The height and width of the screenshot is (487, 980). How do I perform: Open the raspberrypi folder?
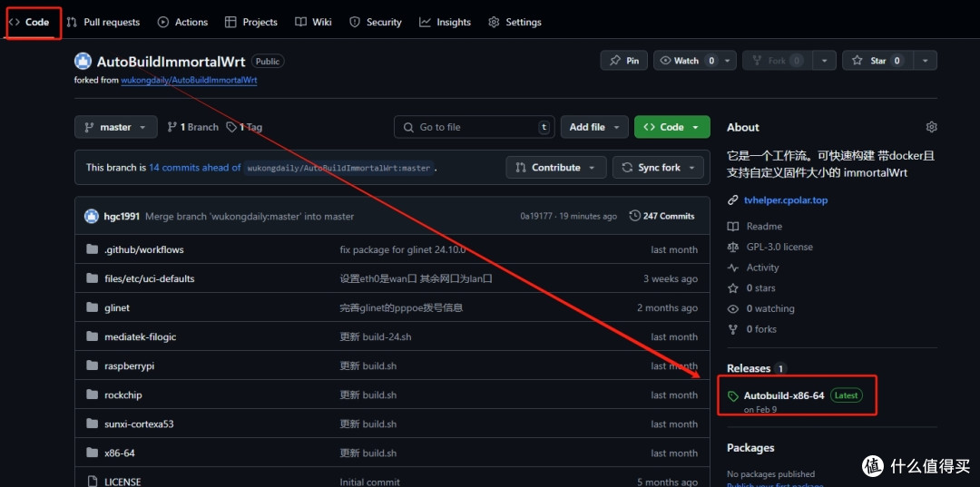click(130, 365)
